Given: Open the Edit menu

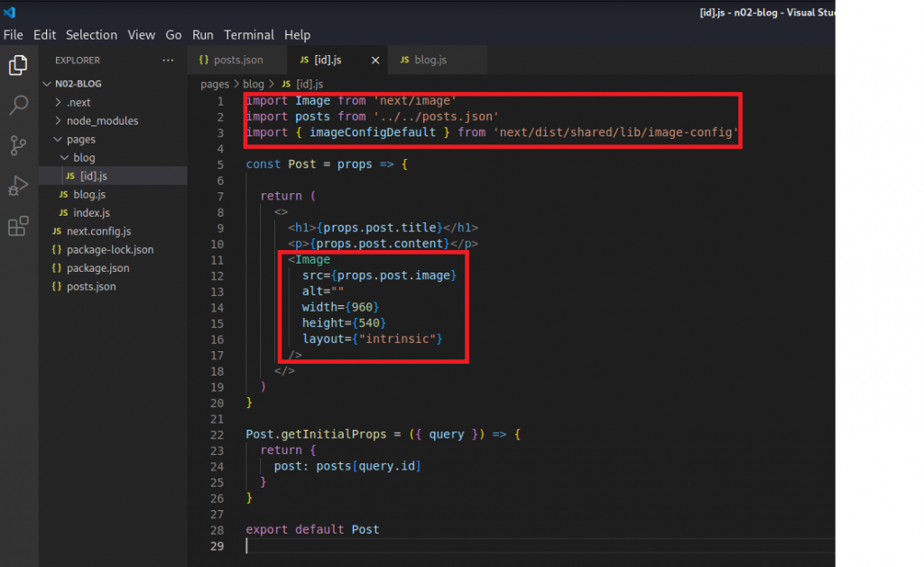Looking at the screenshot, I should tap(44, 35).
